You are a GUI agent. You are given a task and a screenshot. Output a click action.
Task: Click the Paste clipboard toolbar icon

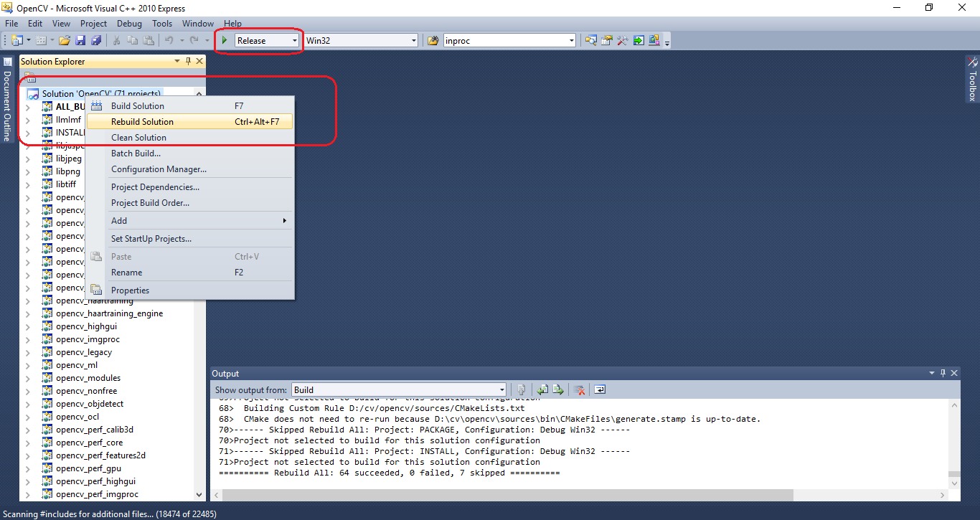pos(149,40)
